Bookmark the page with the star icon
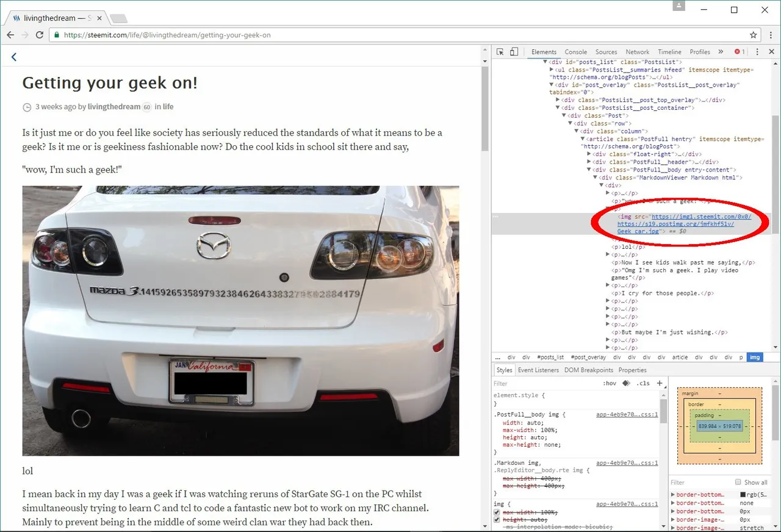Image resolution: width=781 pixels, height=532 pixels. 754,35
